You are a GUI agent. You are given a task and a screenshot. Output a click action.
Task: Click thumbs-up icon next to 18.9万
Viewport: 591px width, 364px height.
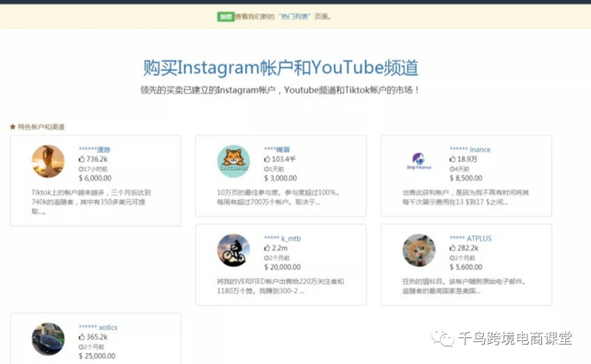(x=453, y=159)
